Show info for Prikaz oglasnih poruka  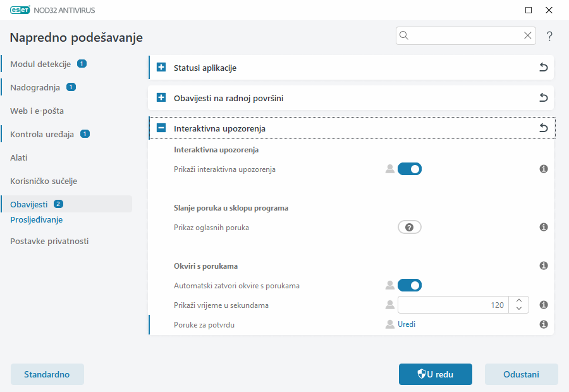click(x=543, y=227)
